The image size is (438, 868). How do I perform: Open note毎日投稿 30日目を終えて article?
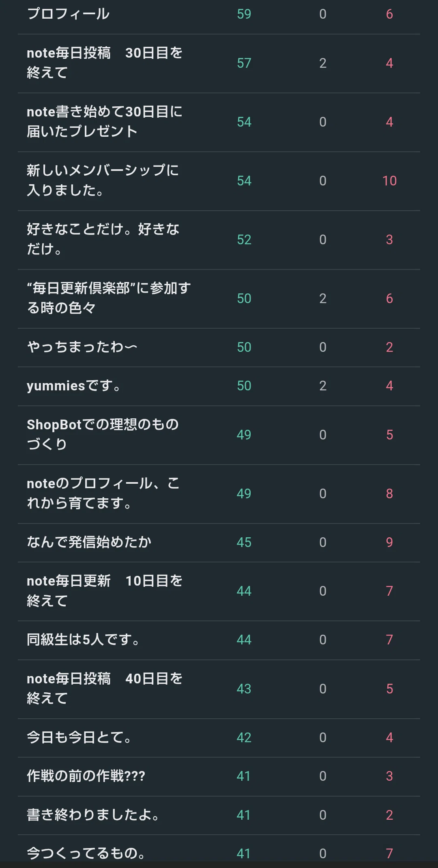(x=219, y=63)
